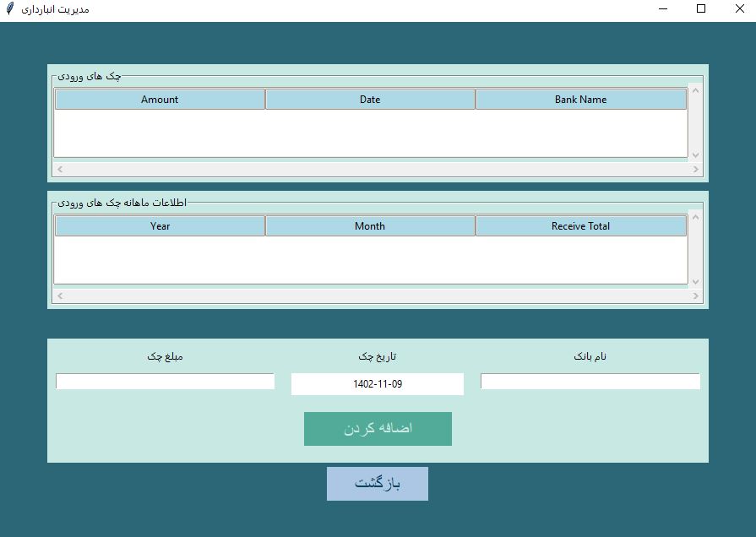Focus the bank name (نام بانک) input field
Viewport: 756px width, 537px height.
(x=590, y=382)
